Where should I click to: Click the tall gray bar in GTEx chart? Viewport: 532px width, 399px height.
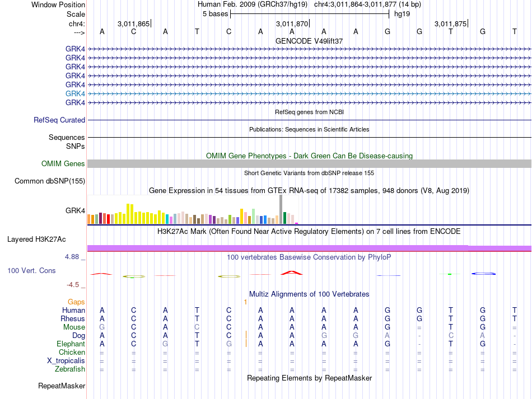click(281, 209)
